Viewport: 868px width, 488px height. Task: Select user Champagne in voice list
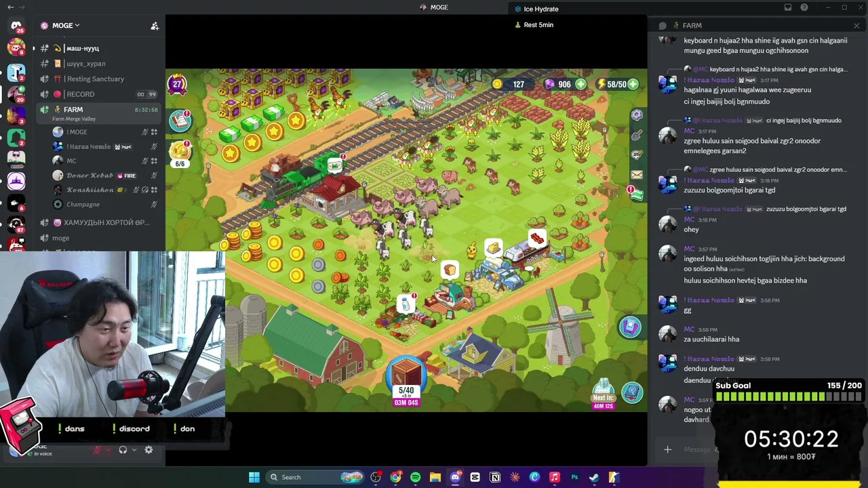(x=105, y=204)
